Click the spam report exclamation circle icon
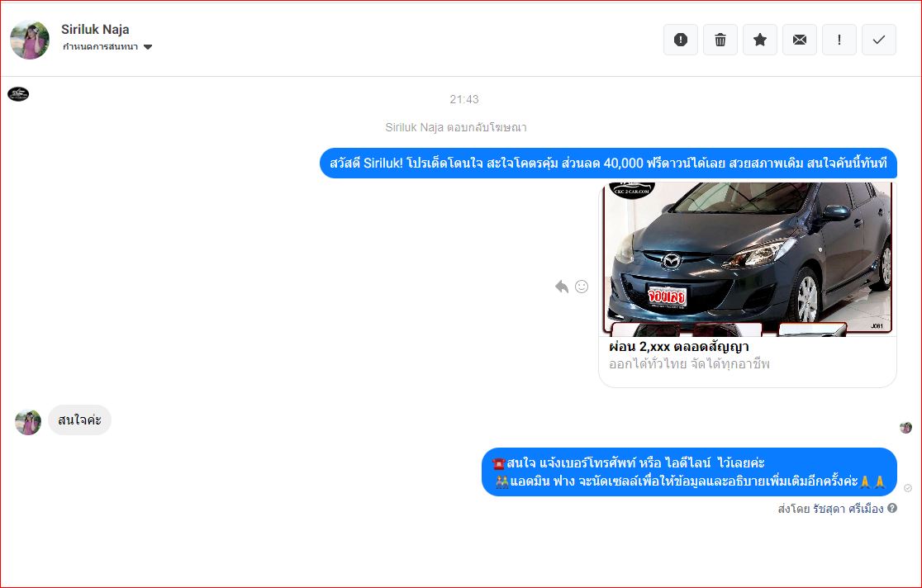 pos(680,40)
